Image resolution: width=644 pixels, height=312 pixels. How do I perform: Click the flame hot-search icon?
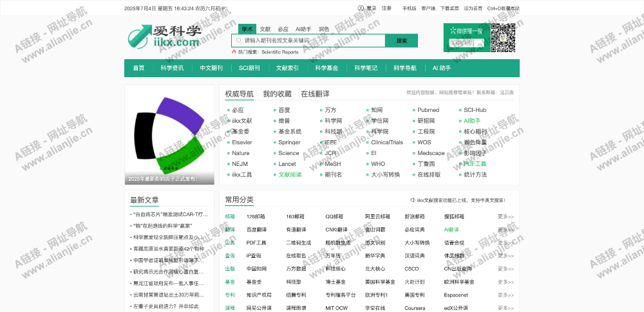point(234,52)
